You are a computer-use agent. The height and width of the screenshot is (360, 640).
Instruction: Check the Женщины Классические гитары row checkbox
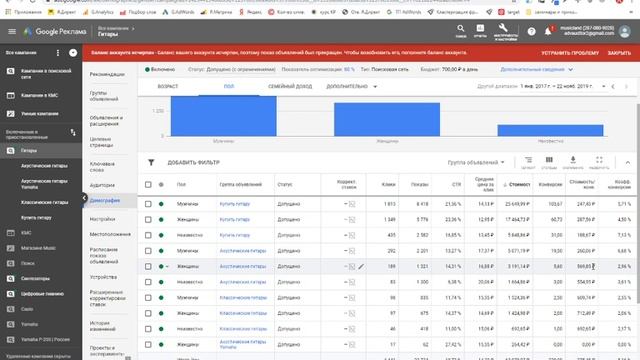click(148, 313)
